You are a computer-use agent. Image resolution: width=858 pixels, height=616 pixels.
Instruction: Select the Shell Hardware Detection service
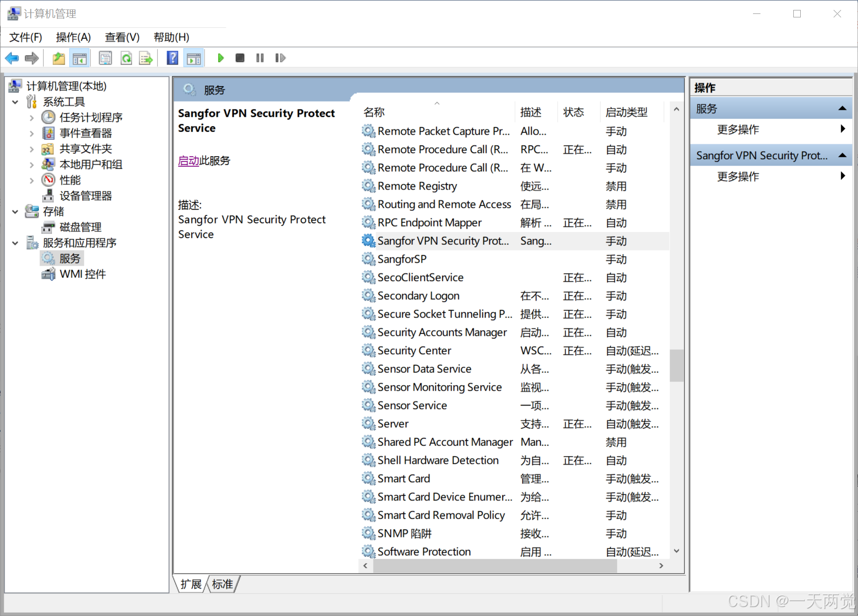[514, 460]
